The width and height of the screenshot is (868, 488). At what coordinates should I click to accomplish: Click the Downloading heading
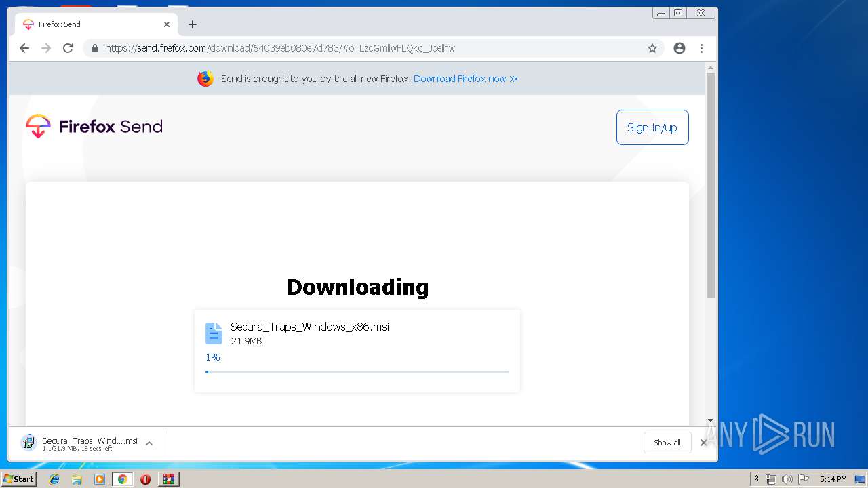[x=357, y=287]
